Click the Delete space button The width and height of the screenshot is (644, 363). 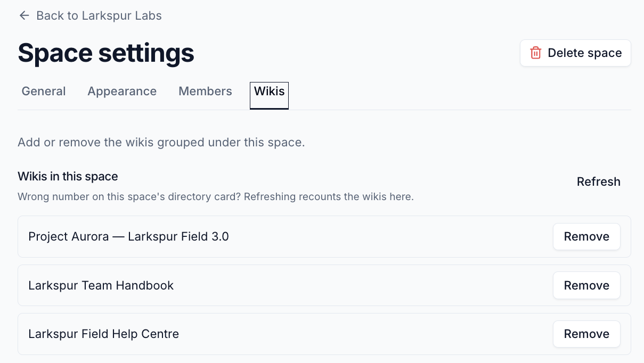pyautogui.click(x=575, y=53)
